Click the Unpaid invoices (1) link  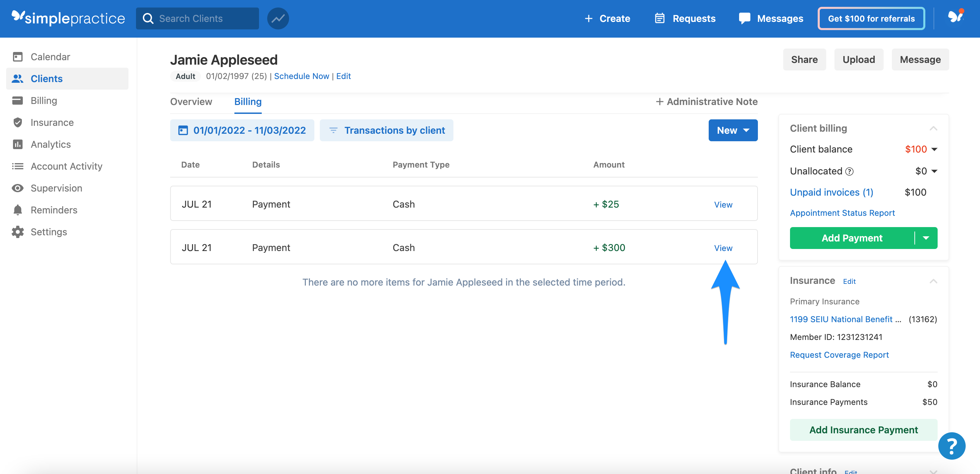pos(831,192)
